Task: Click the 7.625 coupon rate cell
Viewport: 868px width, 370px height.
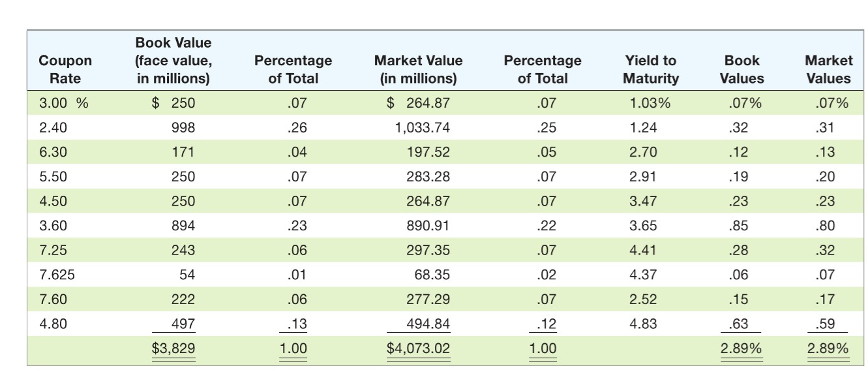Action: (57, 275)
